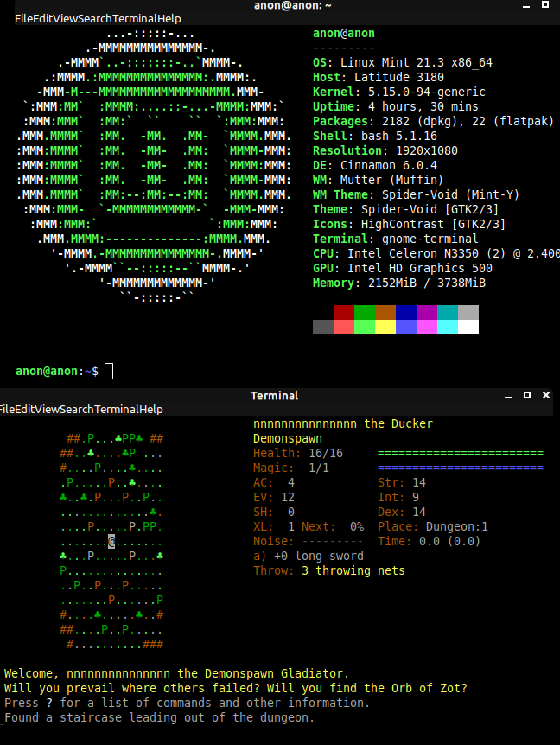Click the cursor at the bash prompt

coord(109,372)
